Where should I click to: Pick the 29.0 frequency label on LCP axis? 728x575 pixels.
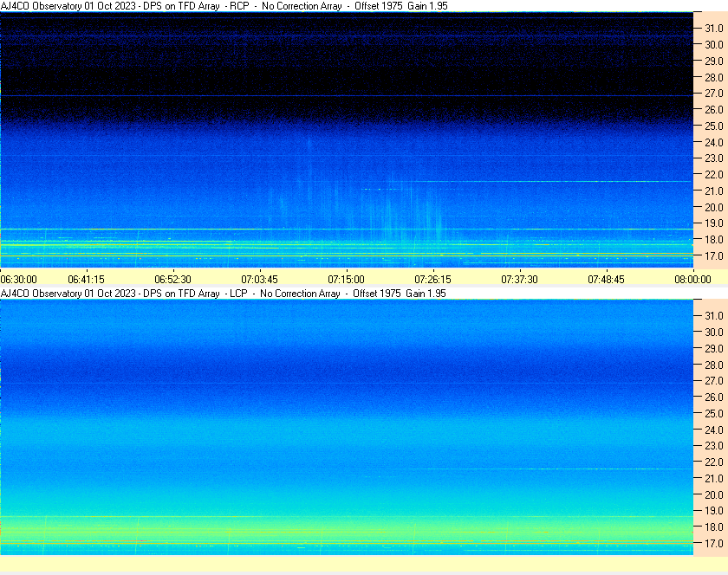tap(714, 348)
